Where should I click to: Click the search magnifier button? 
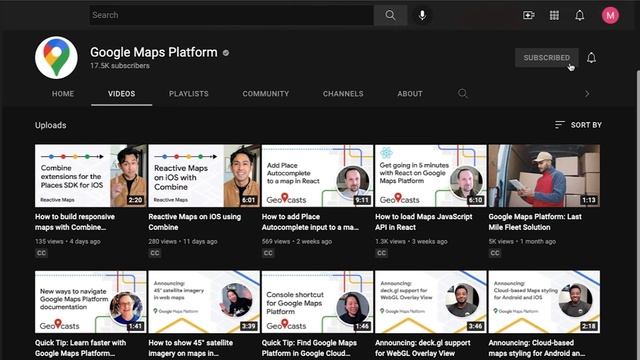[390, 15]
